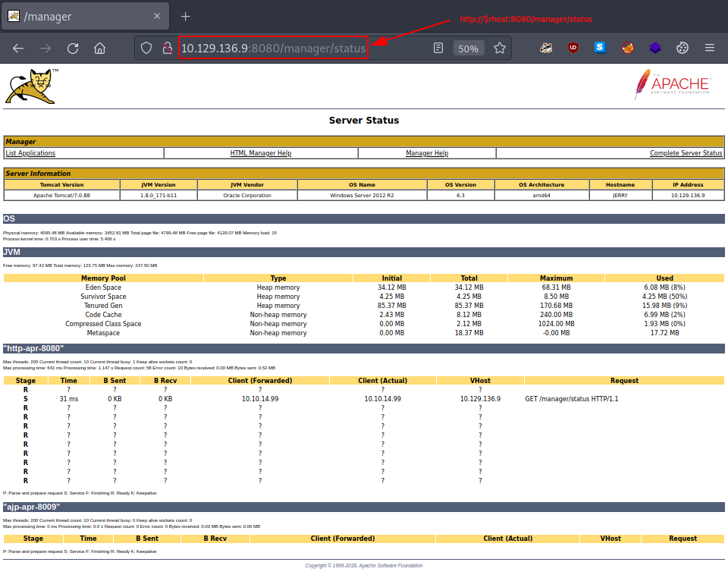Viewport: 728px width, 578px height.
Task: Open the List Applications link
Action: click(x=30, y=153)
